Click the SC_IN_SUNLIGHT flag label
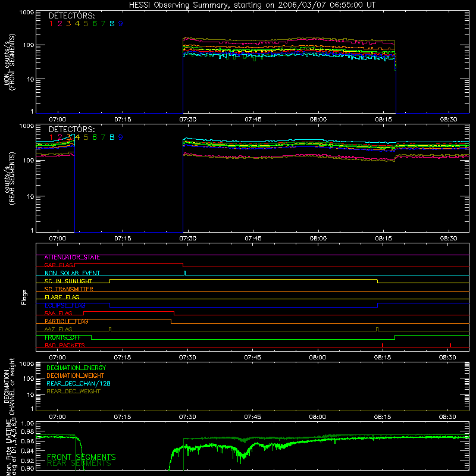Screen dimensions: 476x476 pos(68,281)
